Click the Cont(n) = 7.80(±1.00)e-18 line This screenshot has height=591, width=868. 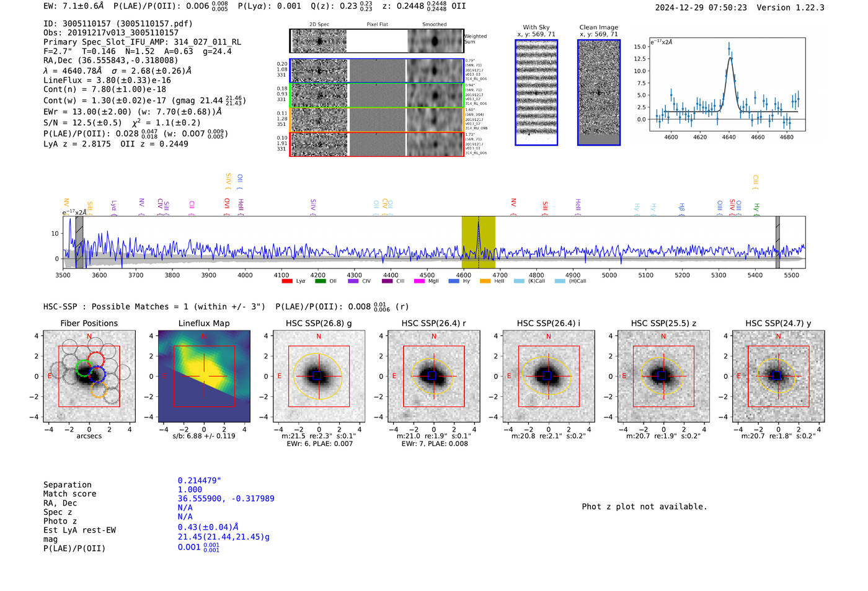(x=105, y=89)
